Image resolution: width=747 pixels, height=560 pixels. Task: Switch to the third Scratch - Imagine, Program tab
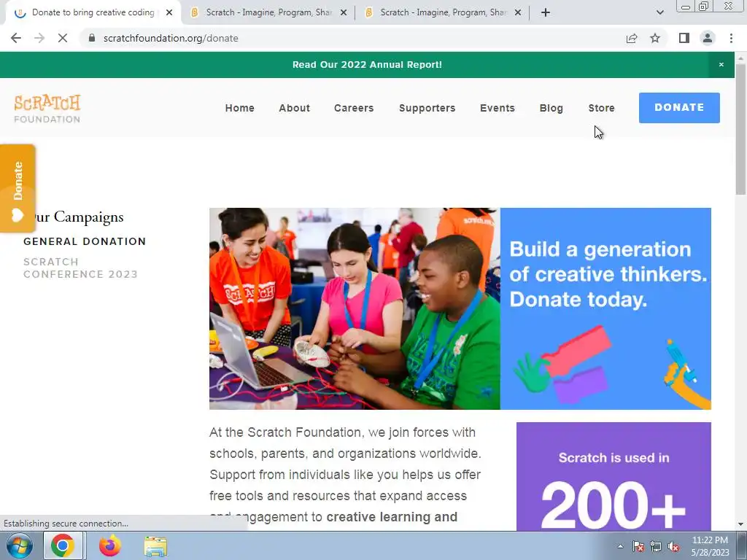point(443,13)
